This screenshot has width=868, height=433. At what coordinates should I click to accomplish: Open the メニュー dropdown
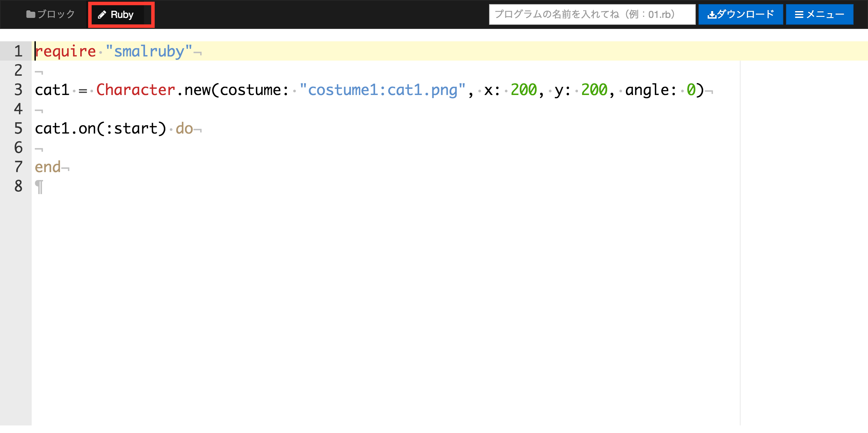pos(819,14)
